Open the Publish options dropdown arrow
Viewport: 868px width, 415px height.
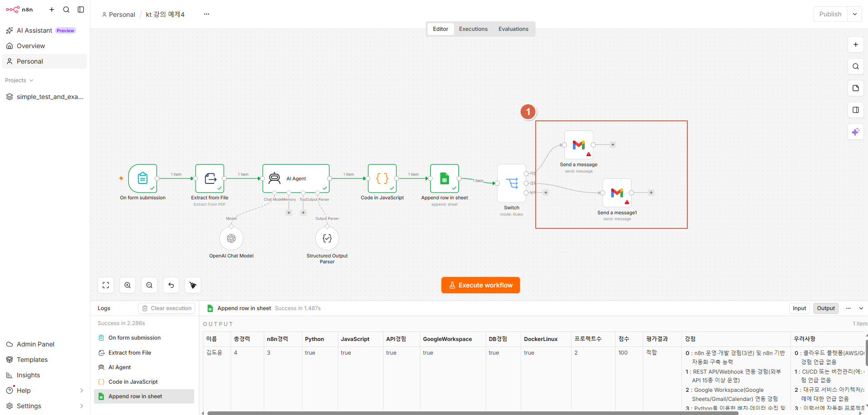[x=855, y=14]
